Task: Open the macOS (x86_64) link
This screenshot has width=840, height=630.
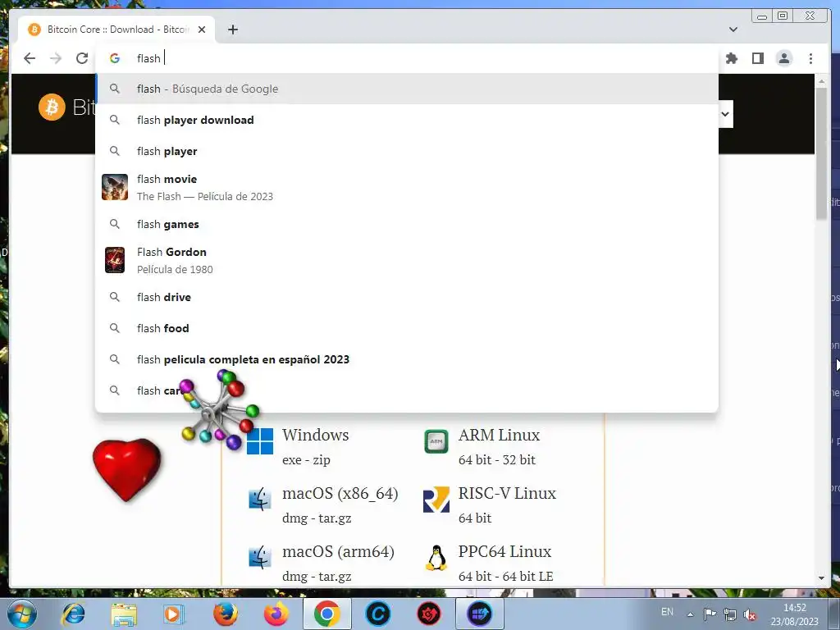Action: 340,493
